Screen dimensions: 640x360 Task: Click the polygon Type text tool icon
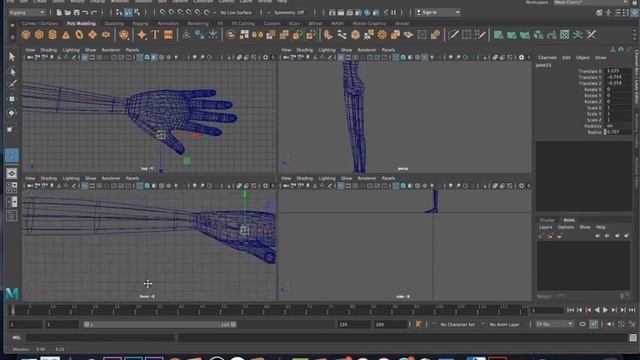point(155,35)
